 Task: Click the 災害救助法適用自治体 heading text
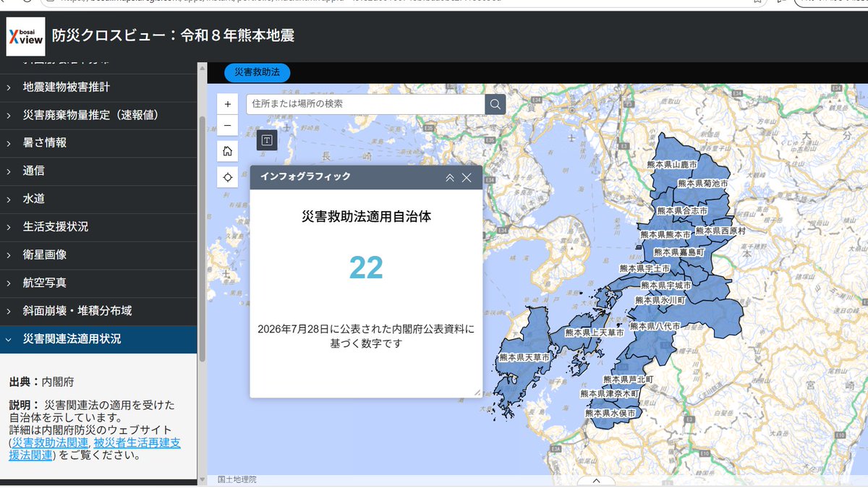coord(366,216)
